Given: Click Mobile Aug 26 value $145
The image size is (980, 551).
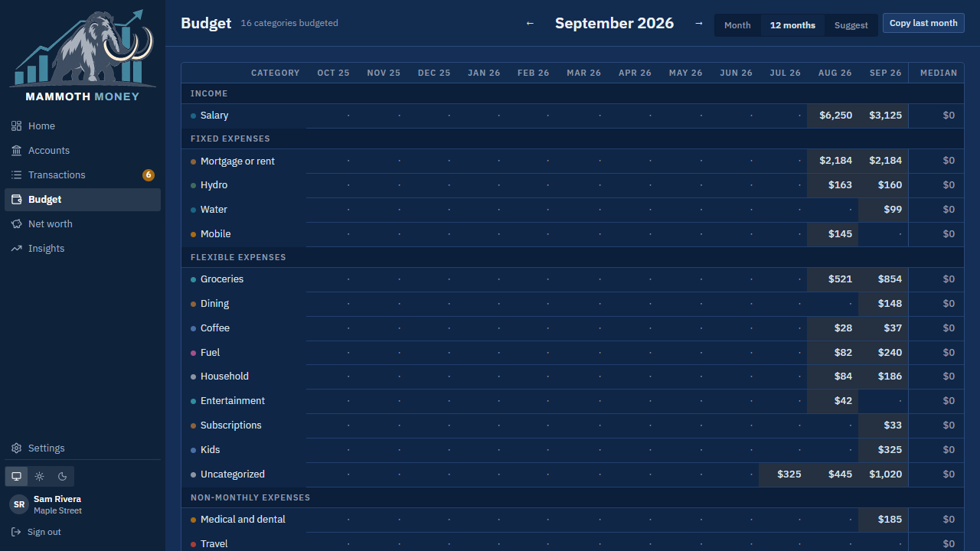Looking at the screenshot, I should click(x=833, y=234).
